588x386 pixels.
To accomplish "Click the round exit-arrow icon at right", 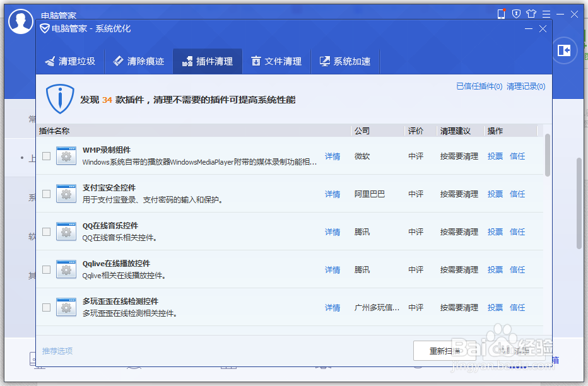I will click(564, 50).
